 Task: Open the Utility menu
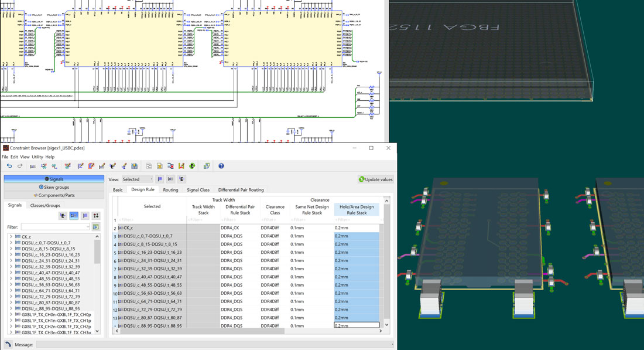coord(37,157)
